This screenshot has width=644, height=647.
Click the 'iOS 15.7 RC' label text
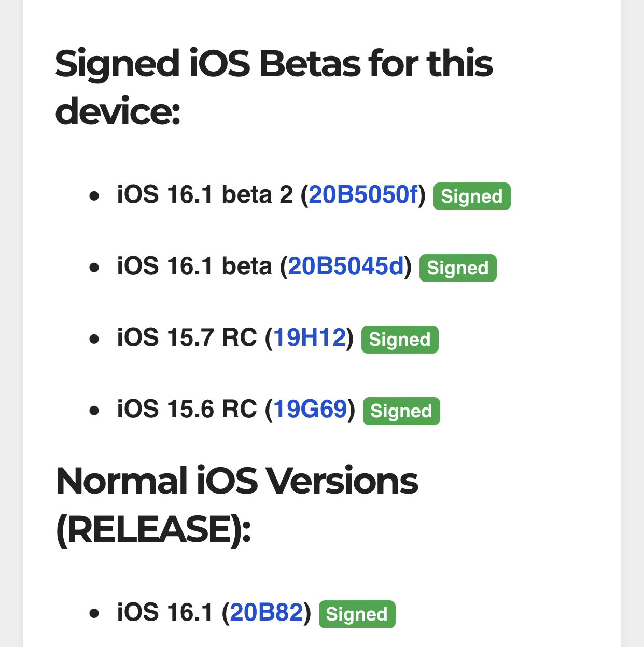click(187, 338)
